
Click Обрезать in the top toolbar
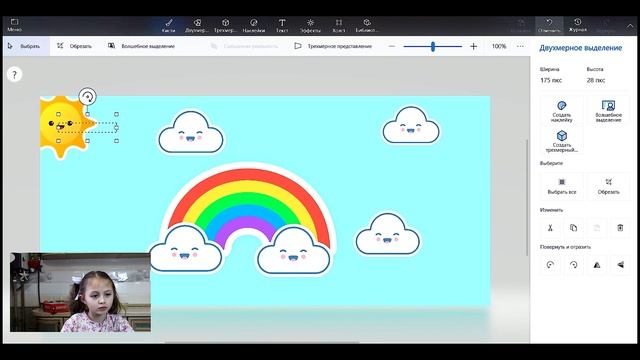(74, 46)
